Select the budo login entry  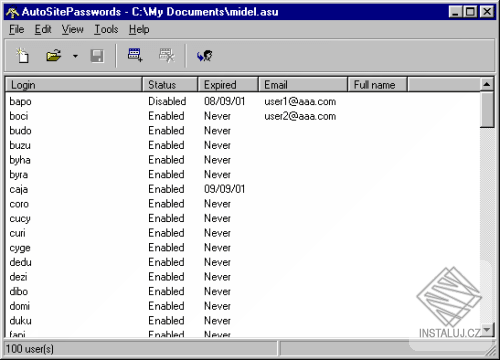point(20,131)
